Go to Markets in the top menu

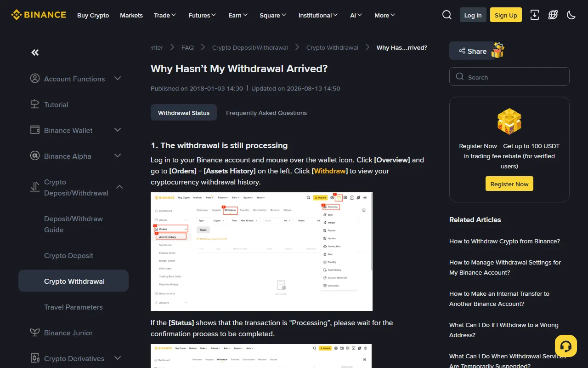point(131,15)
